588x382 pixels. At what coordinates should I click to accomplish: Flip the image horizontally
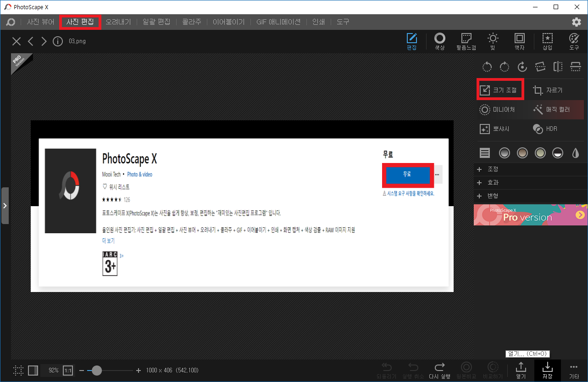pos(558,67)
